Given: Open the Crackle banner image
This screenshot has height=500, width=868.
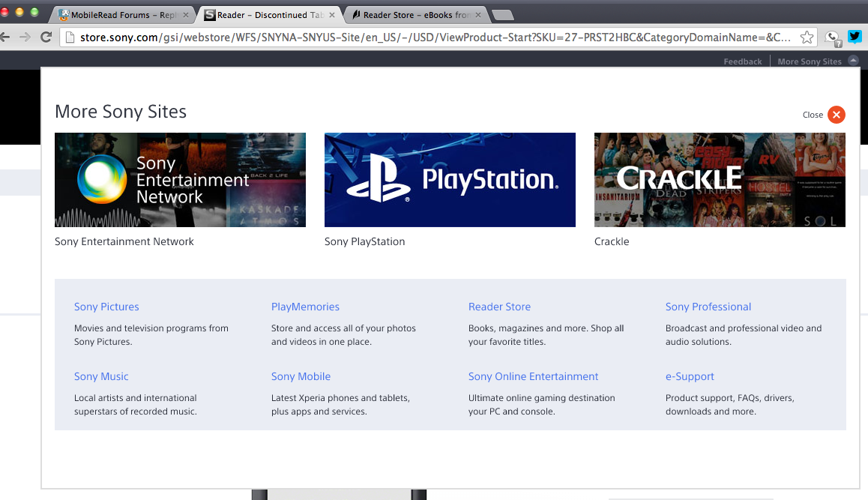Looking at the screenshot, I should click(720, 180).
